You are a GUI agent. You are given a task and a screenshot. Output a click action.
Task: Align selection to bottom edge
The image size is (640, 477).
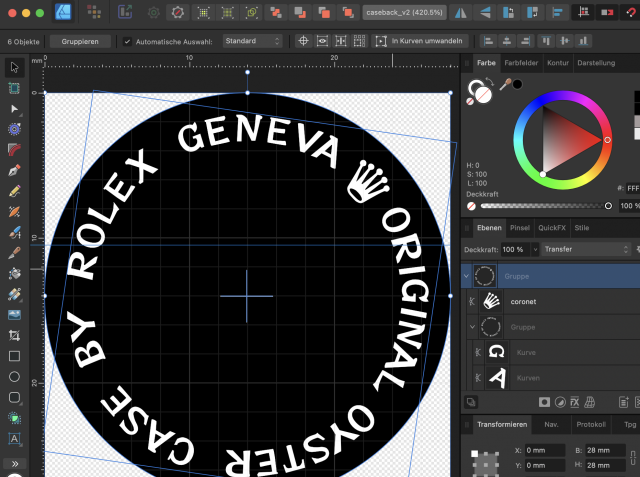584,41
